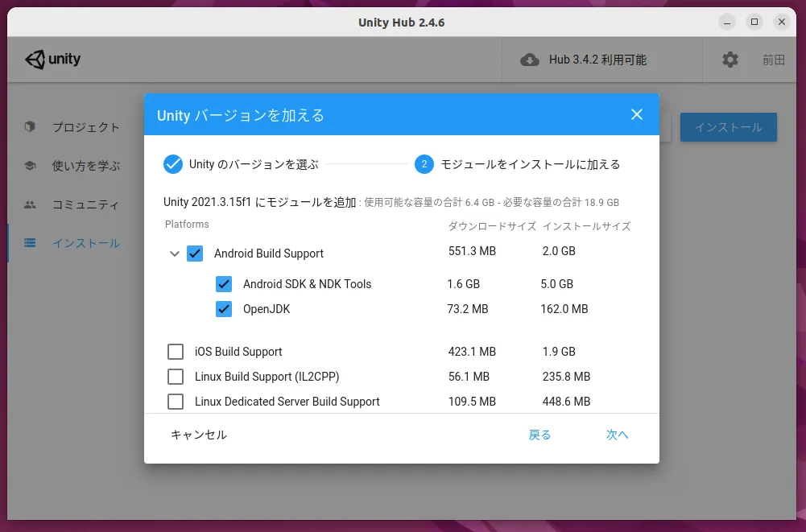Collapse the Android Build Support chevron
The width and height of the screenshot is (806, 532).
pos(174,254)
